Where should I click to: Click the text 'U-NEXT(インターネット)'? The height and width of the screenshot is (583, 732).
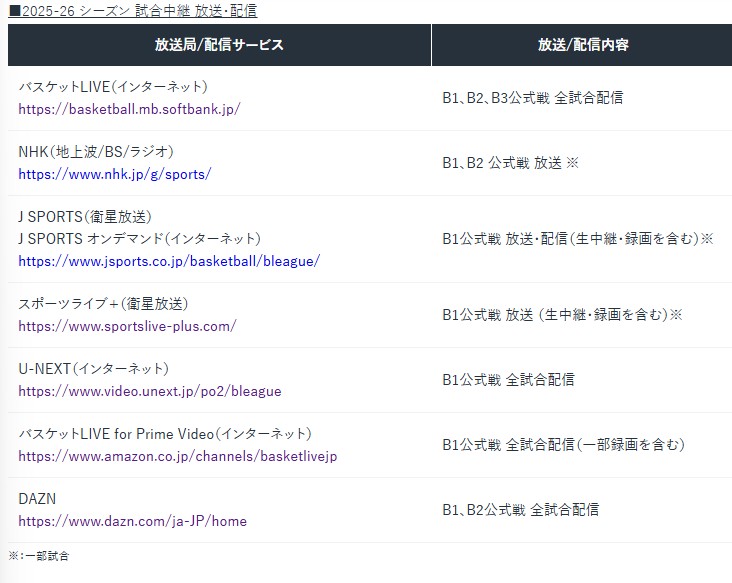[x=93, y=369]
